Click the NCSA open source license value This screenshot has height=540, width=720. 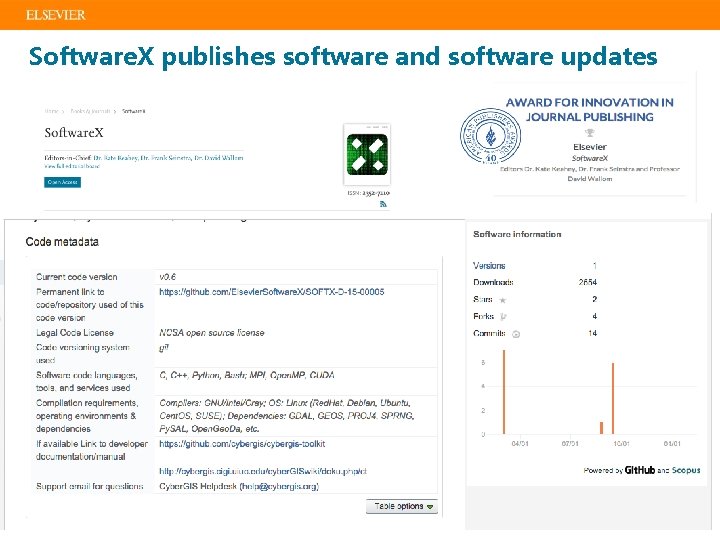[212, 332]
